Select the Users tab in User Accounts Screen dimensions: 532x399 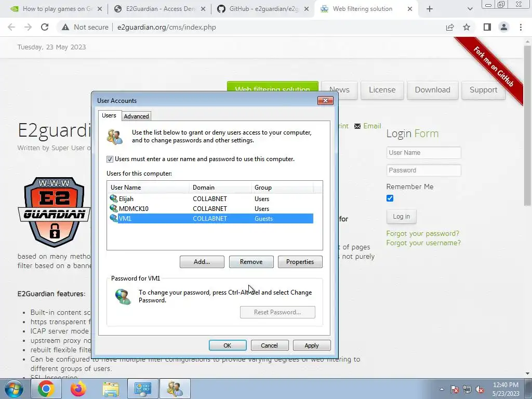click(x=109, y=115)
